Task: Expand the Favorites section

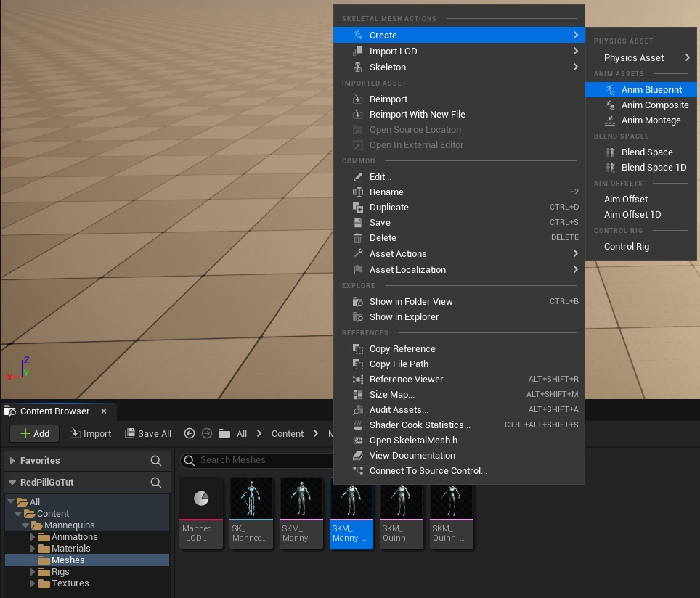Action: 12,461
